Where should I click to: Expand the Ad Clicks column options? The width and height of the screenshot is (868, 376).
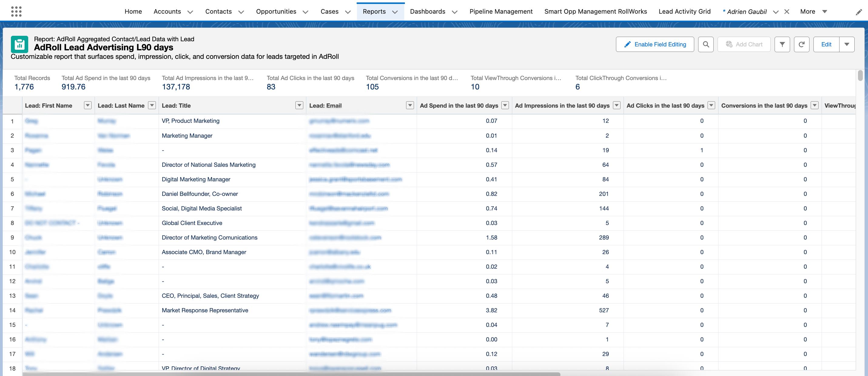[x=711, y=106]
